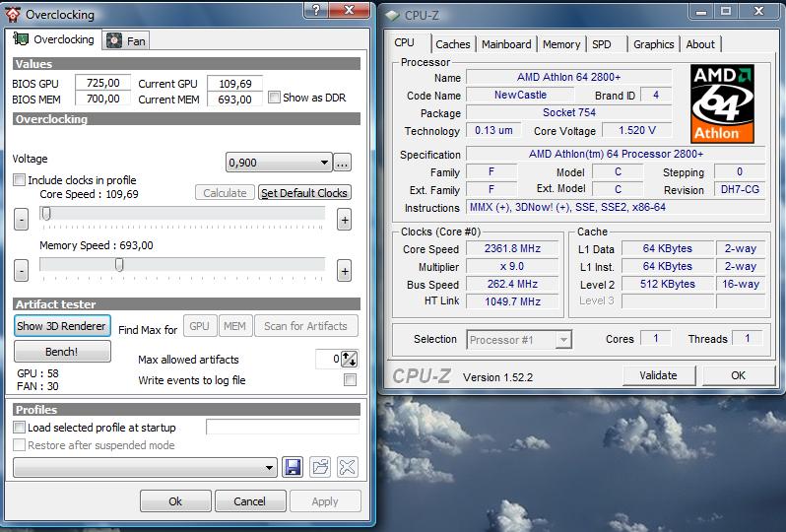Image resolution: width=786 pixels, height=532 pixels.
Task: Click the CPU-Z window title icon
Action: (x=392, y=16)
